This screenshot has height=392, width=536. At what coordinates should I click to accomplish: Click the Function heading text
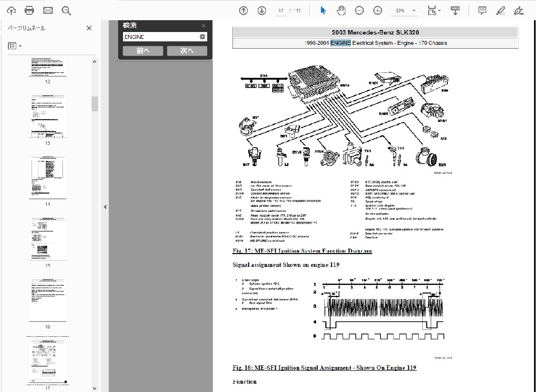point(245,382)
